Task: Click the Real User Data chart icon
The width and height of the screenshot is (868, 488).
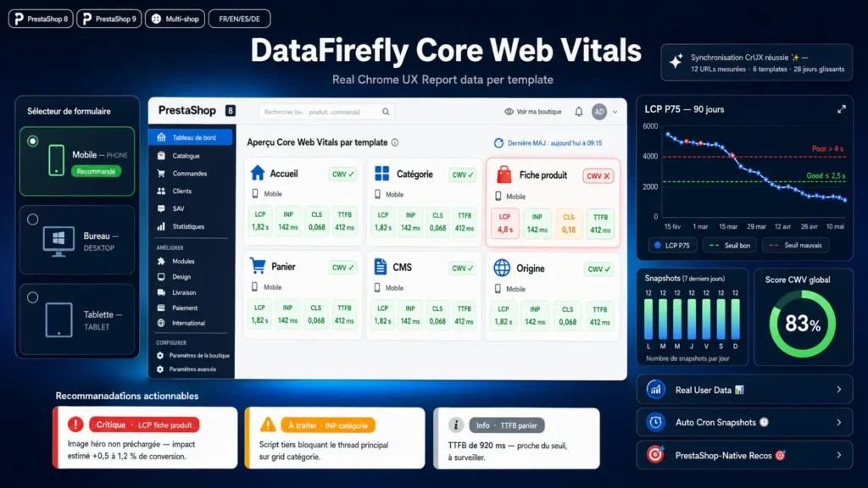Action: 655,390
